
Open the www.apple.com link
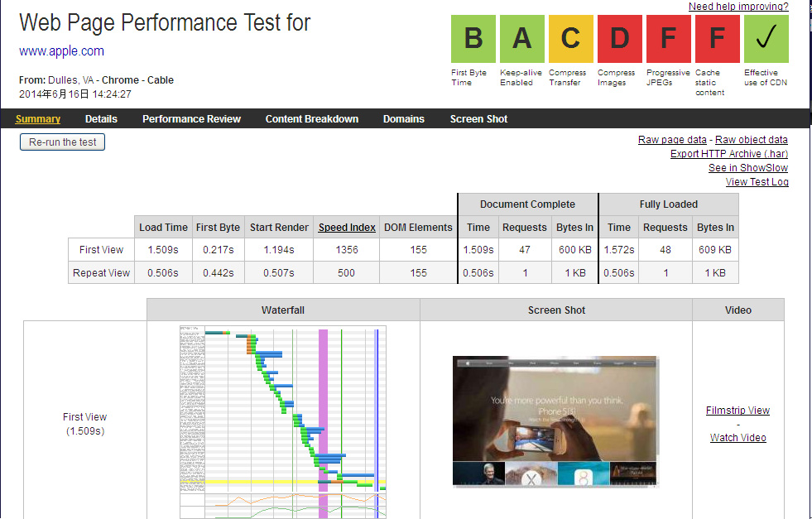(x=61, y=50)
